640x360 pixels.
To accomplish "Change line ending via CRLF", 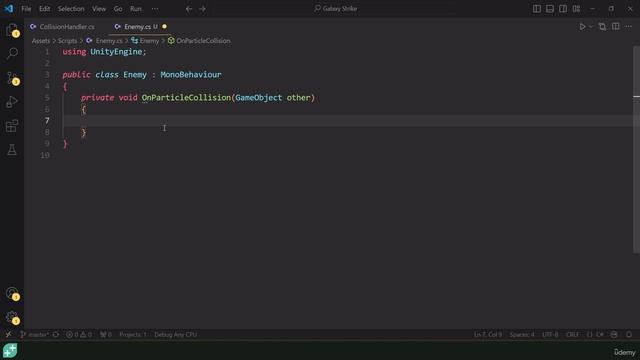I will tap(572, 335).
